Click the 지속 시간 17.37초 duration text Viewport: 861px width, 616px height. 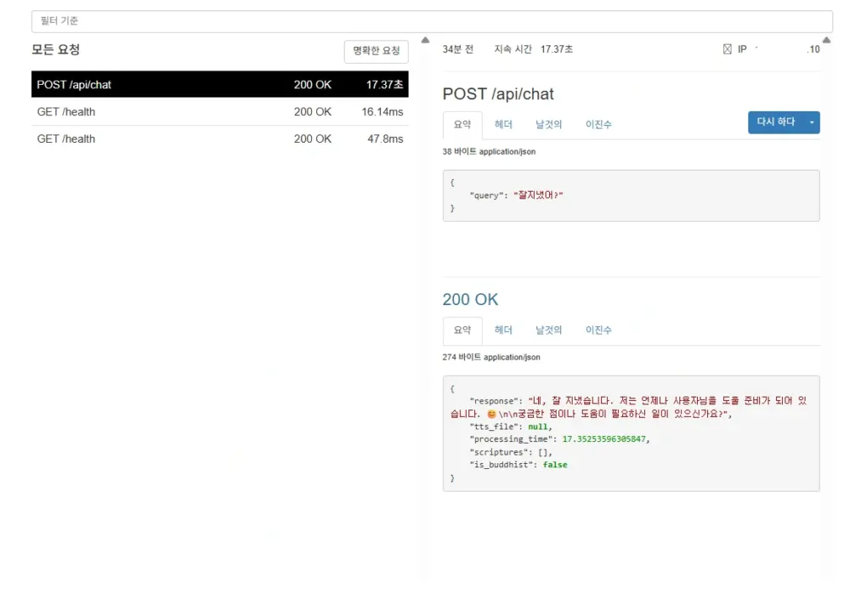pos(533,50)
